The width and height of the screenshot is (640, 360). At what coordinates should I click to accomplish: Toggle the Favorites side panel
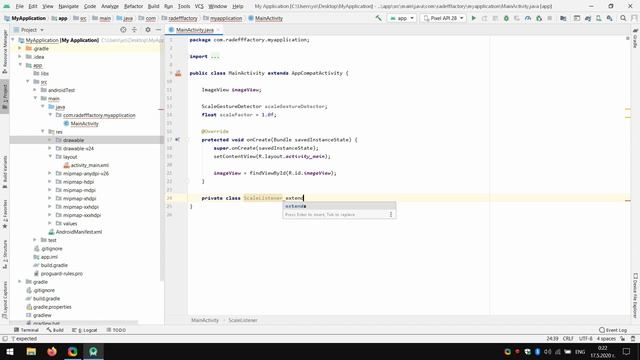coord(5,214)
